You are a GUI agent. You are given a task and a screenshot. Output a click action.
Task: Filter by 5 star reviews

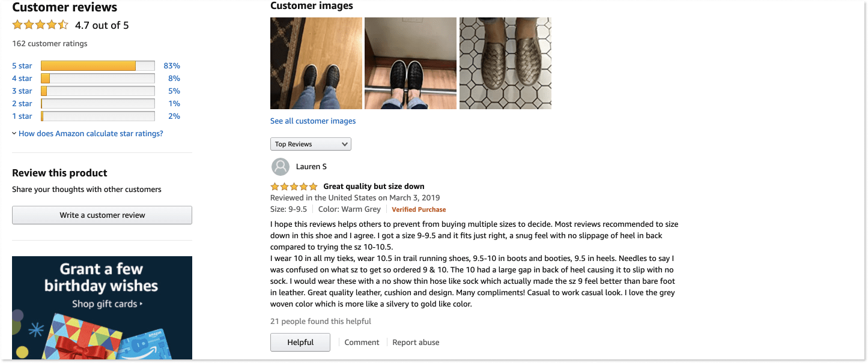22,66
